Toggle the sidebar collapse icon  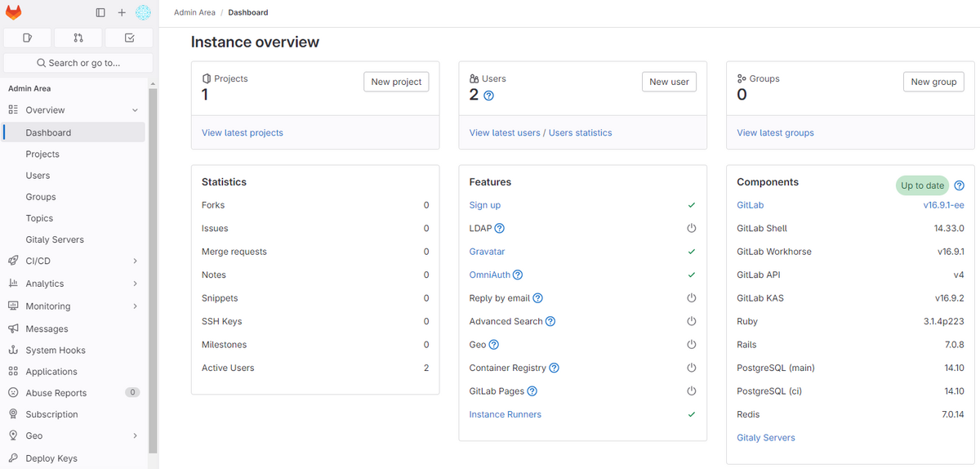(100, 12)
